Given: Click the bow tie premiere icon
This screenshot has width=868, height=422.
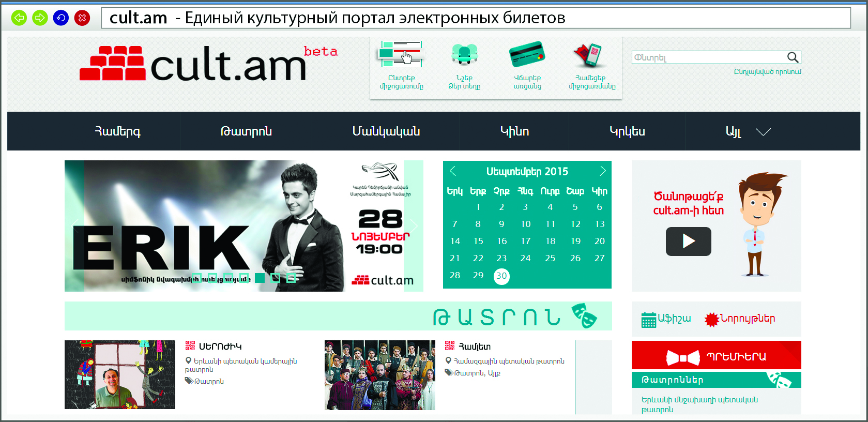Looking at the screenshot, I should [683, 357].
